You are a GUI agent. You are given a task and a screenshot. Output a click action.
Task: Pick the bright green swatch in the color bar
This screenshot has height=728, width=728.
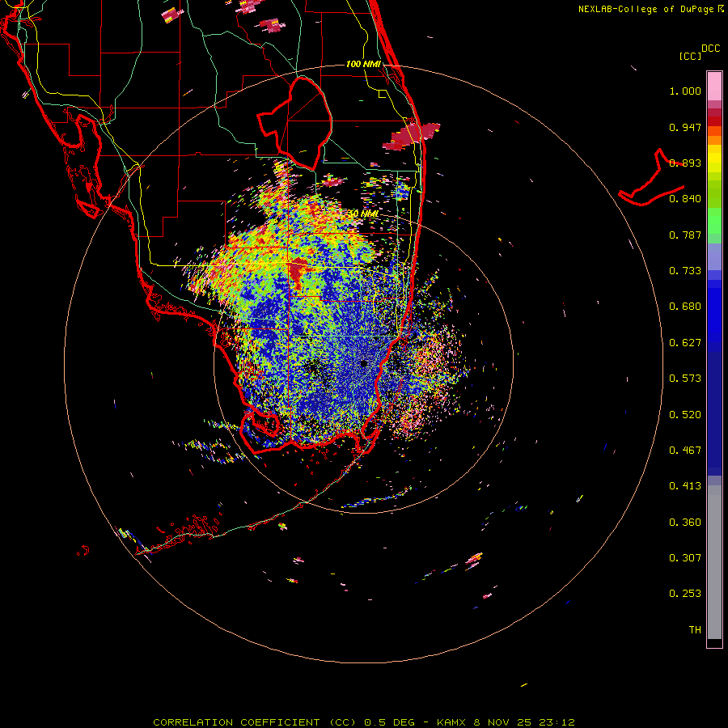pyautogui.click(x=714, y=221)
